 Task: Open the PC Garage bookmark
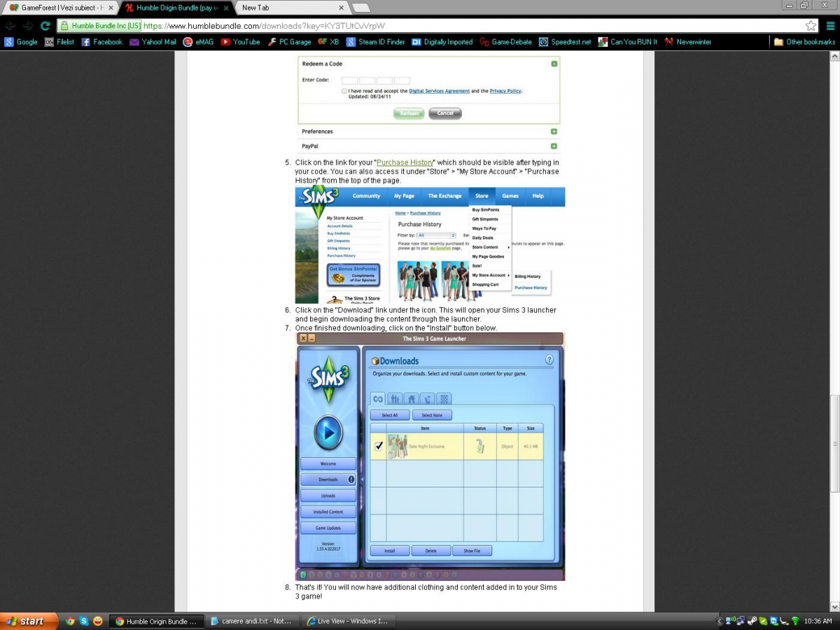pos(289,42)
